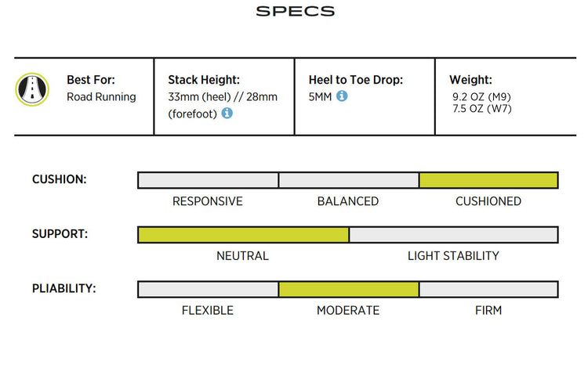588x368 pixels.
Task: Click the highlighted Moderate pliability bar
Action: (348, 289)
